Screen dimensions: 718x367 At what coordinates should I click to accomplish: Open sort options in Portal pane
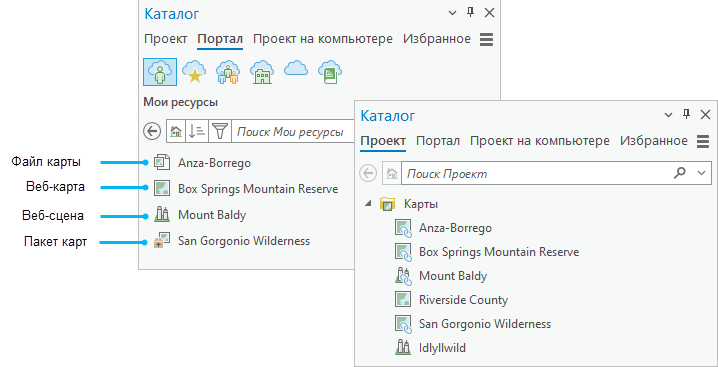coord(197,132)
